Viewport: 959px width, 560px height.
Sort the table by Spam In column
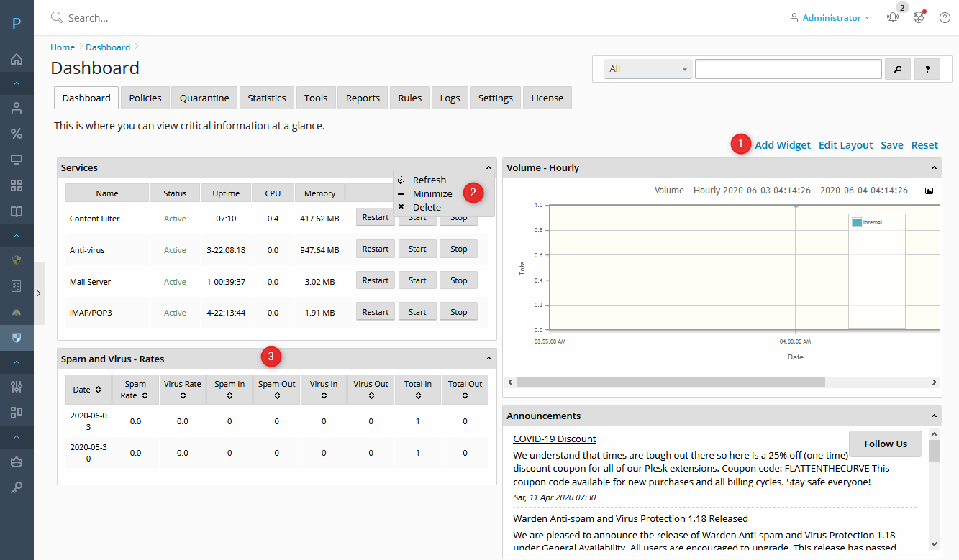pyautogui.click(x=229, y=389)
